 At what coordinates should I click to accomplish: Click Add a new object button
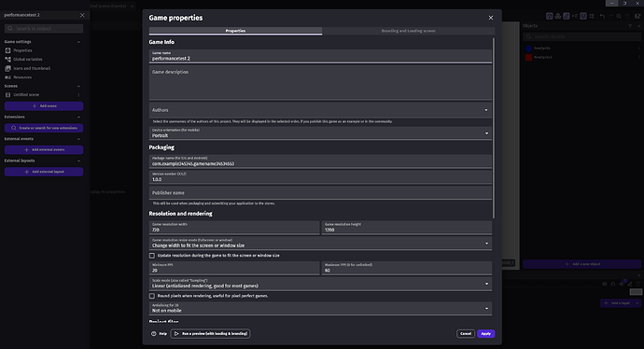click(x=582, y=264)
